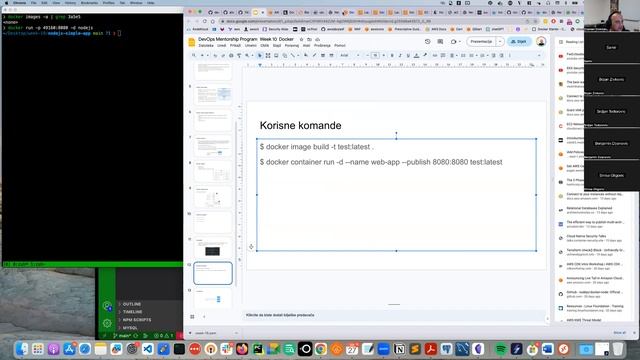
Task: Open the text align dropdown in Slides toolbar
Action: click(453, 55)
